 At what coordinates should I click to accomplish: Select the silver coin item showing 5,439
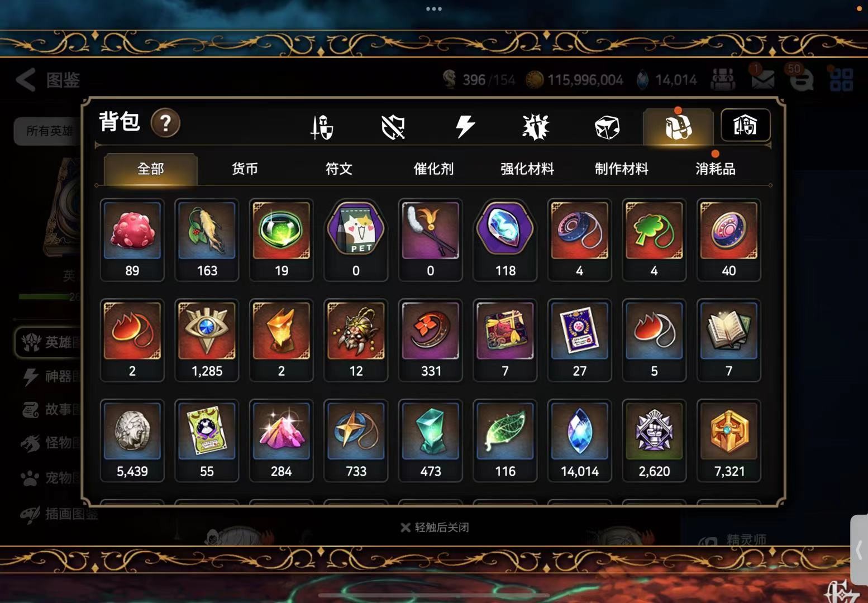[132, 441]
